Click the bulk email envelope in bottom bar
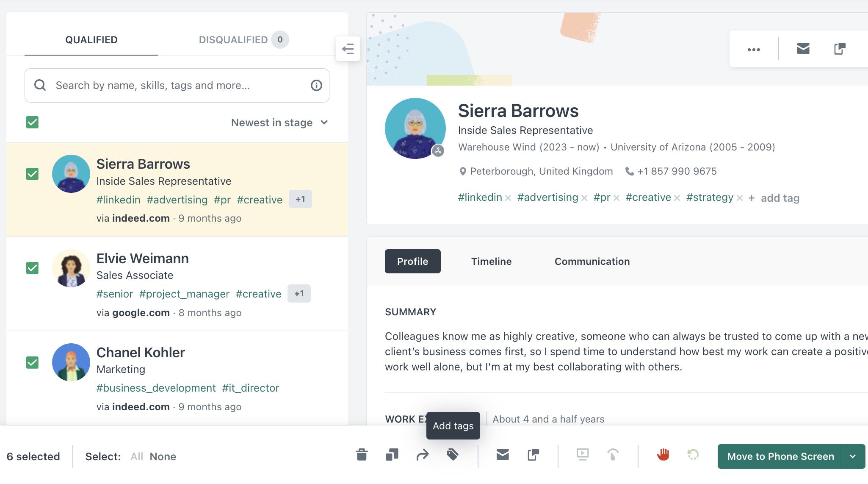This screenshot has width=868, height=484. (503, 455)
